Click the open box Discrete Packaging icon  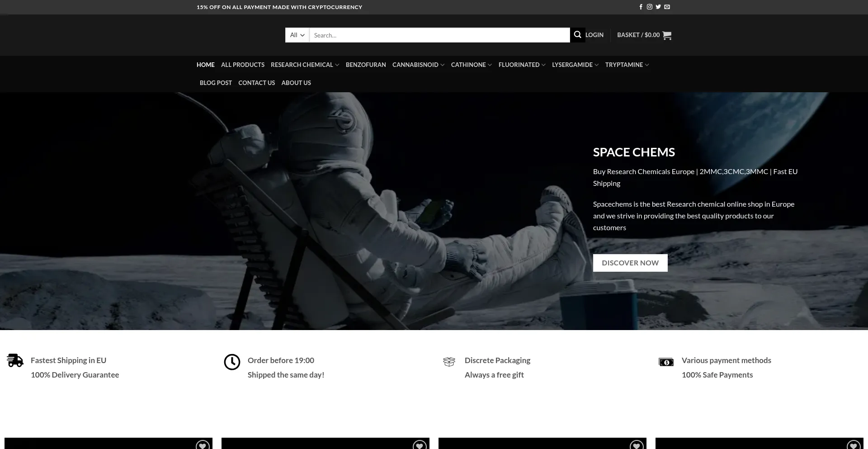tap(449, 362)
